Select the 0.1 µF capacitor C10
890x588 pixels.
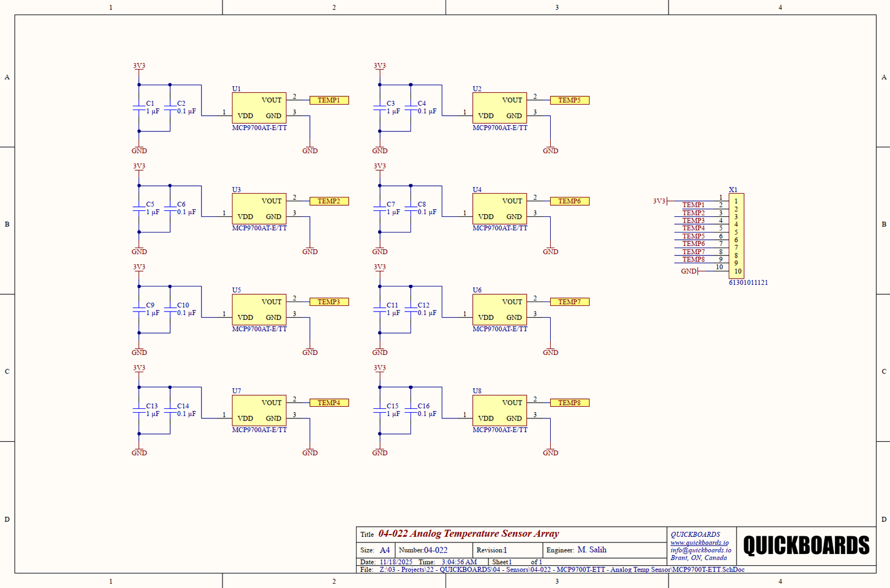[x=170, y=309]
